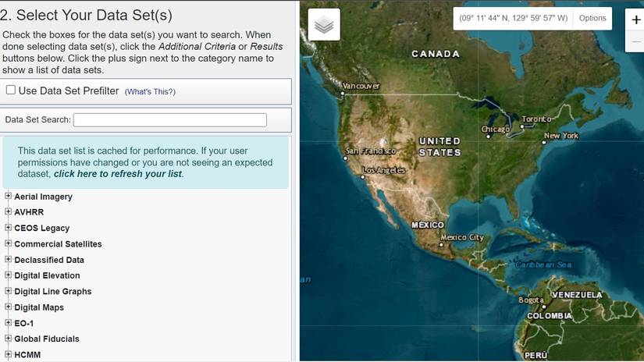Expand the CEOS Legacy category
This screenshot has width=644, height=362.
coord(8,227)
